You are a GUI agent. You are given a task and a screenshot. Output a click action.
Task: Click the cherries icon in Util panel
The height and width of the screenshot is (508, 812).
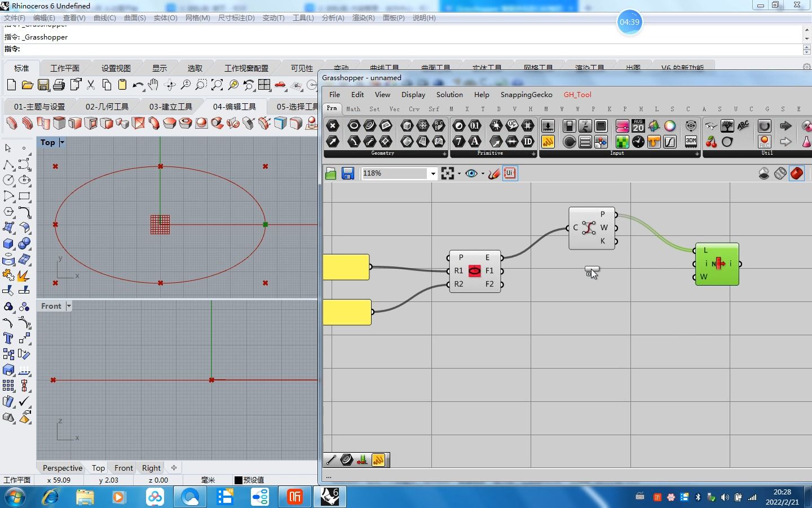click(712, 141)
